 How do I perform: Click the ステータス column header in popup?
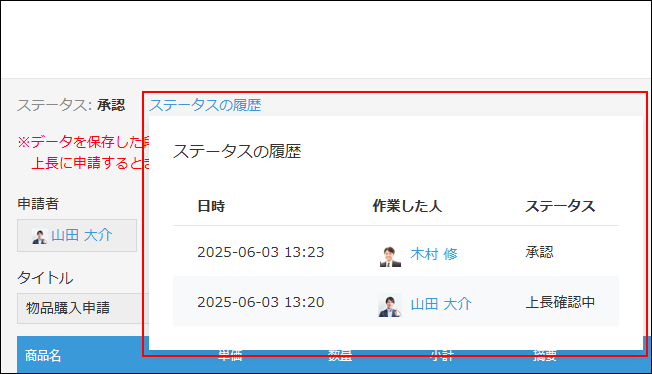click(560, 206)
